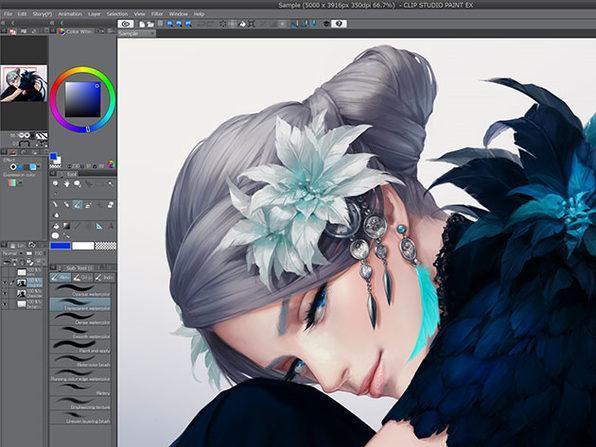Select the Text tool

[x=111, y=226]
